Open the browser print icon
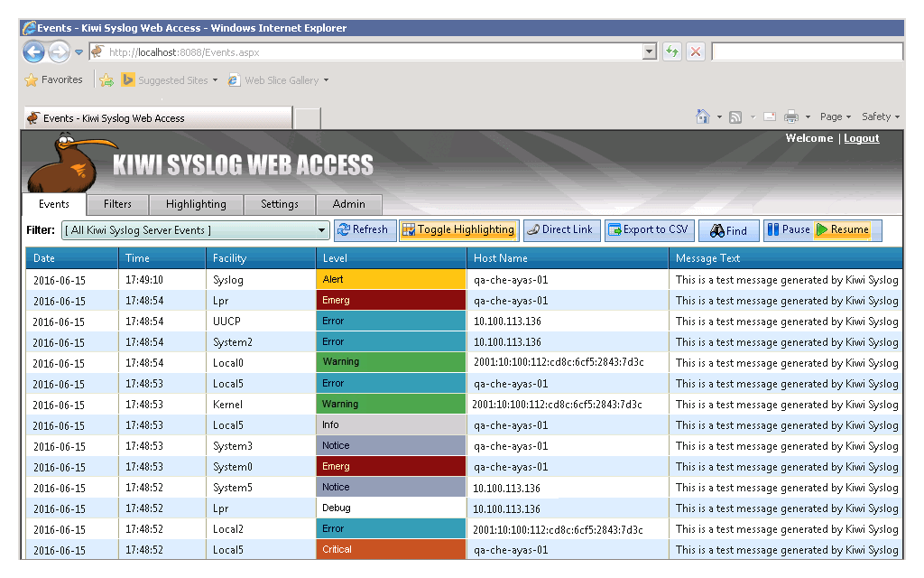924x578 pixels. pyautogui.click(x=790, y=117)
